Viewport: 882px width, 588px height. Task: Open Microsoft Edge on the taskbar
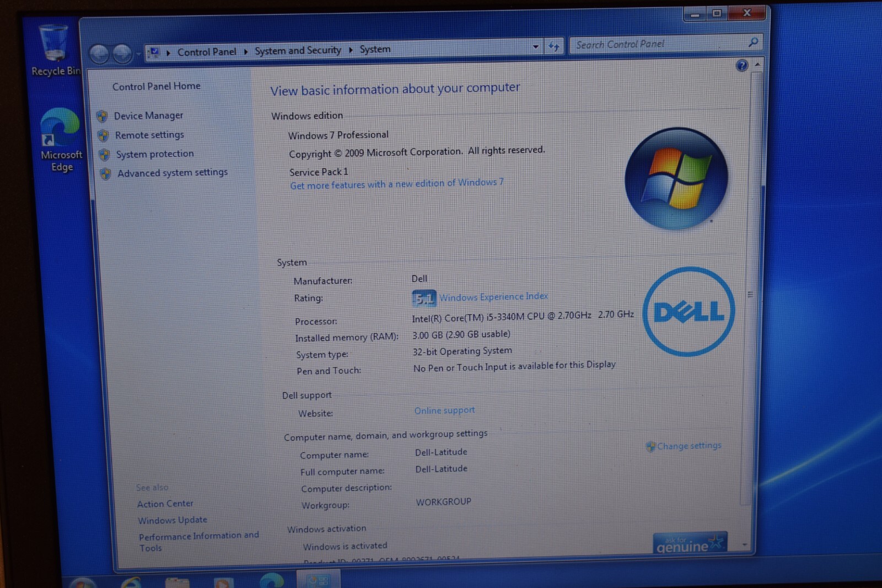pos(272,580)
